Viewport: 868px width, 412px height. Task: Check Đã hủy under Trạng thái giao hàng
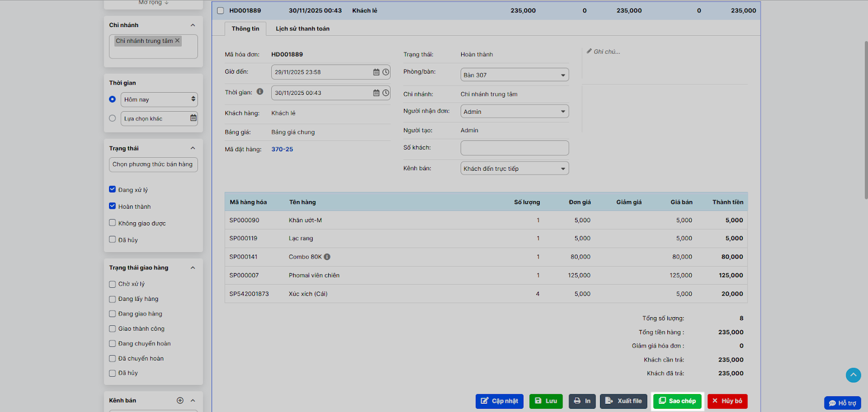(x=112, y=373)
